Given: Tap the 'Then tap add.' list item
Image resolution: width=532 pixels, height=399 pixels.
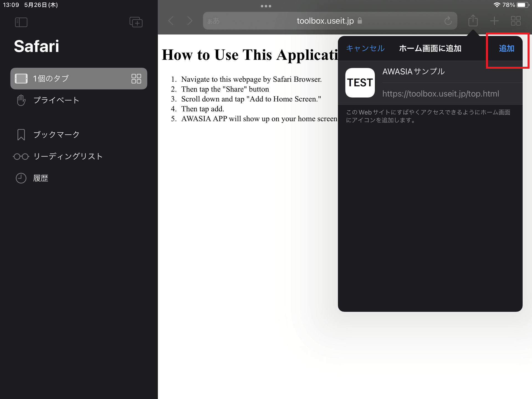Looking at the screenshot, I should pos(203,109).
